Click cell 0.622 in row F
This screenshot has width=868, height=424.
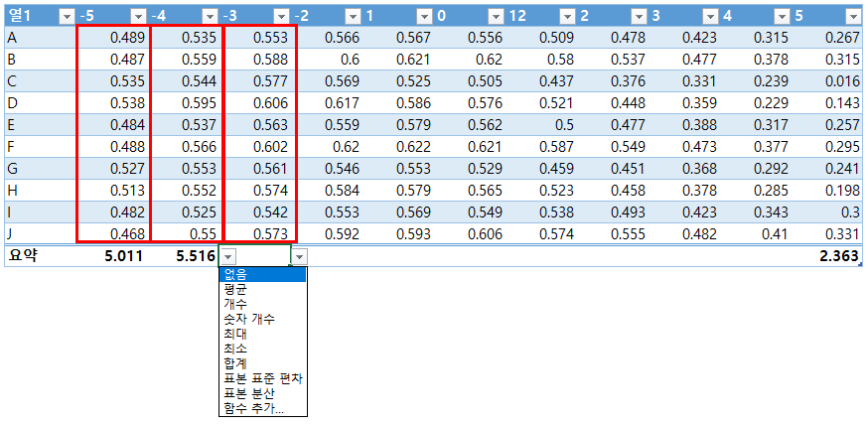[413, 147]
